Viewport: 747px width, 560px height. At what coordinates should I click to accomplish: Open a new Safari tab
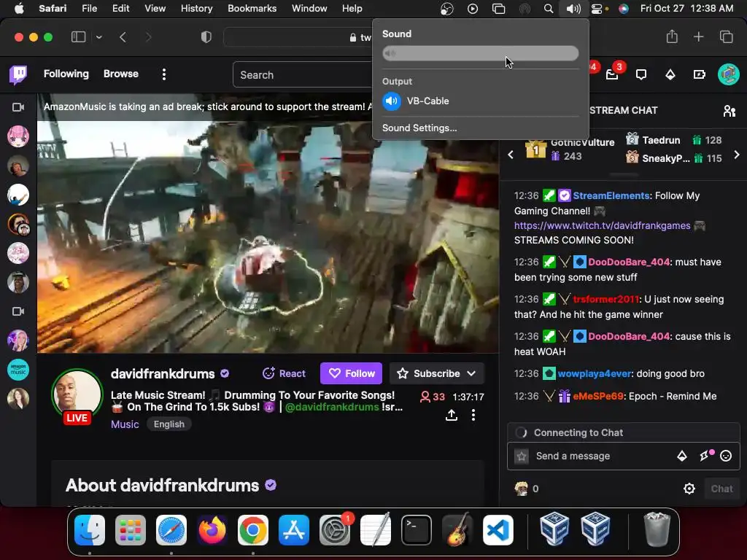[698, 36]
